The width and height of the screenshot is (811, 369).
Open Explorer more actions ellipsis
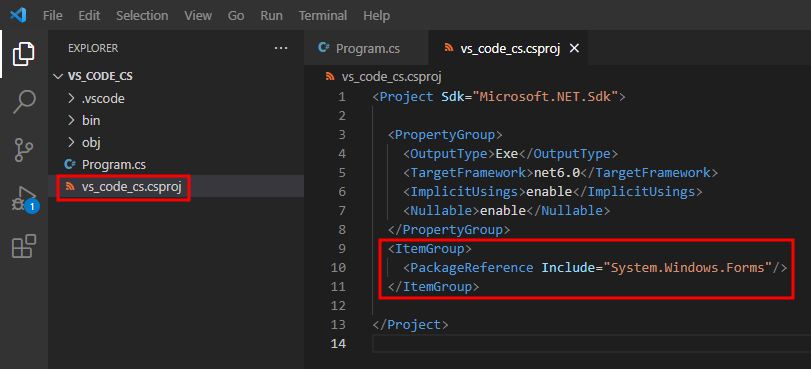pos(280,48)
